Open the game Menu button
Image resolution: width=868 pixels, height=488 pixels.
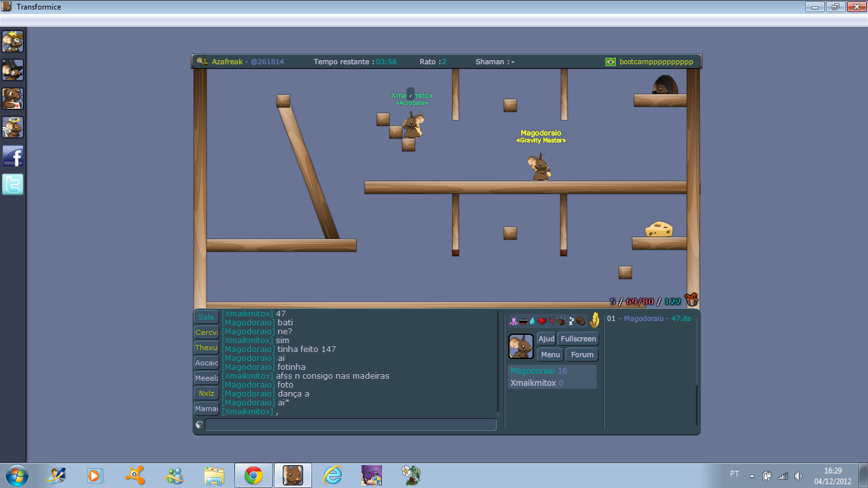[550, 355]
